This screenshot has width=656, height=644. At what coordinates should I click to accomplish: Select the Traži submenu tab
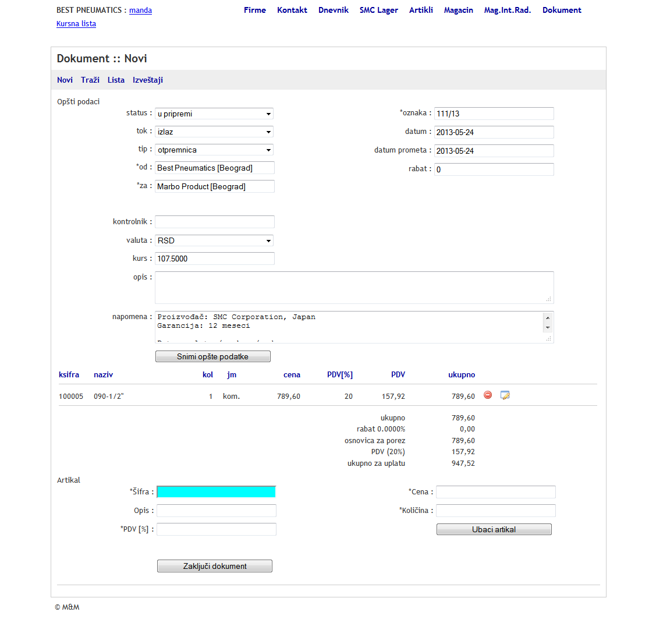click(90, 80)
